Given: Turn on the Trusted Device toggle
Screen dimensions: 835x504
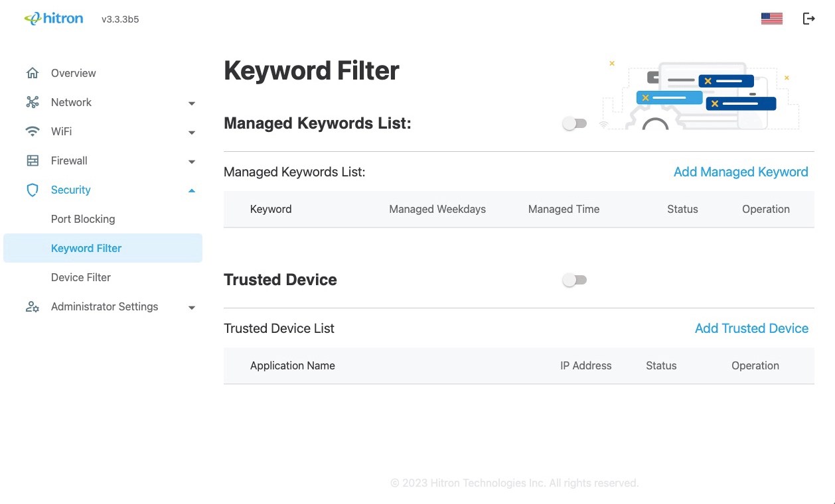Looking at the screenshot, I should coord(574,280).
